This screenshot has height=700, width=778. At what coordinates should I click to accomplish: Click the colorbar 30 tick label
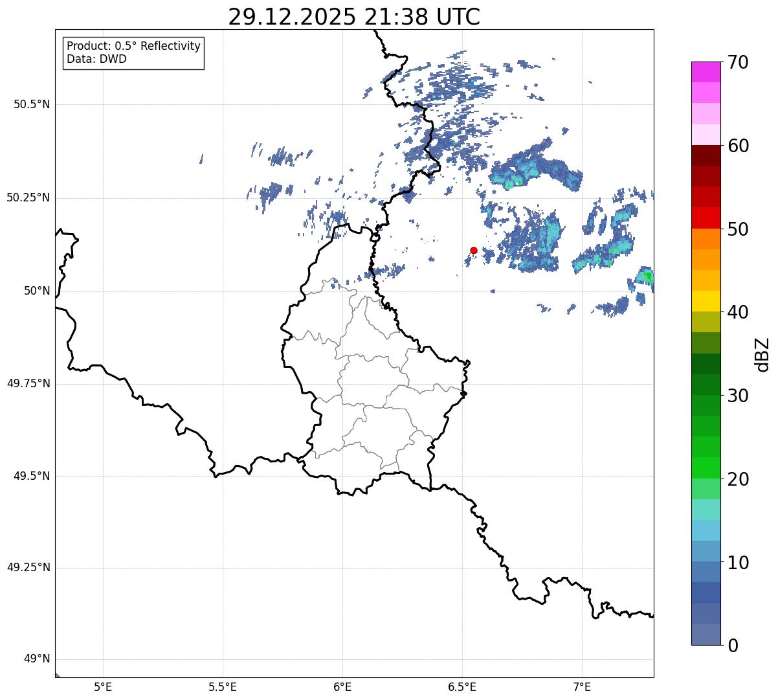[739, 396]
